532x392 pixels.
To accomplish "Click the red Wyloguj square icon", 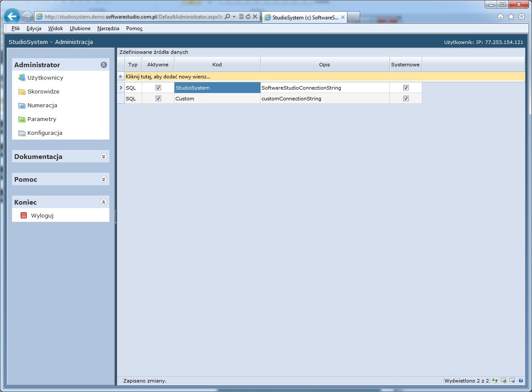I will [24, 215].
